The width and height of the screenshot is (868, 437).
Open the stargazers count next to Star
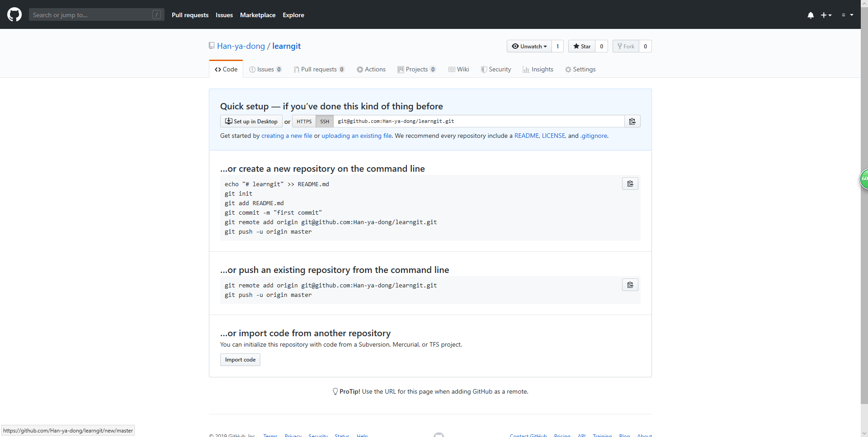pos(602,46)
